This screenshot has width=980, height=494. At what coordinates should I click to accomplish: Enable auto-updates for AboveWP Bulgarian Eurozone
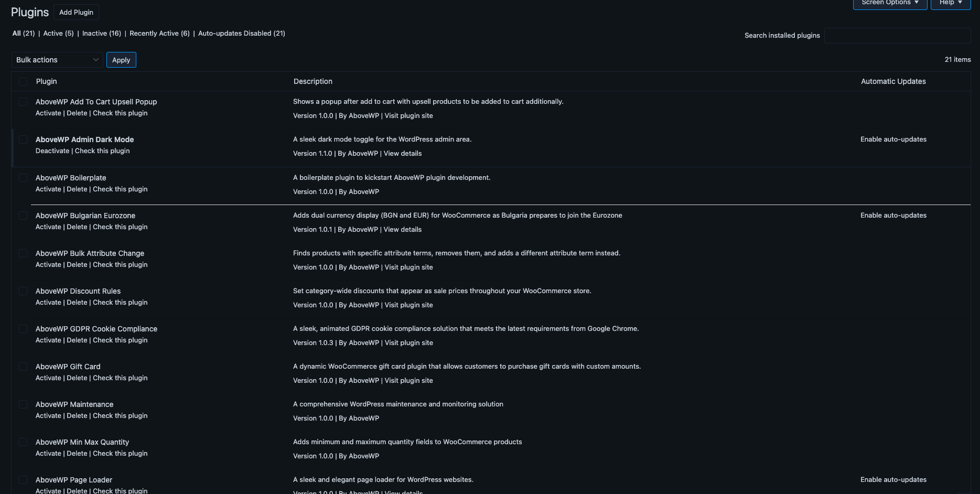(x=893, y=216)
